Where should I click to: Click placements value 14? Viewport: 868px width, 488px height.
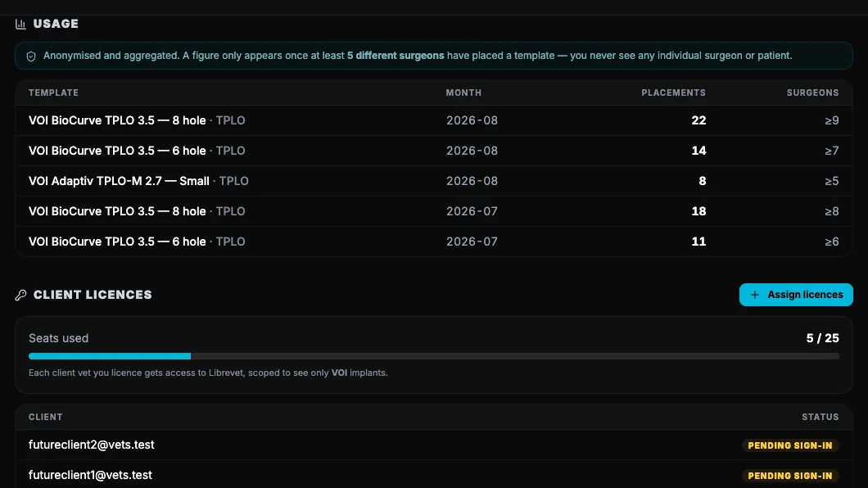point(698,151)
